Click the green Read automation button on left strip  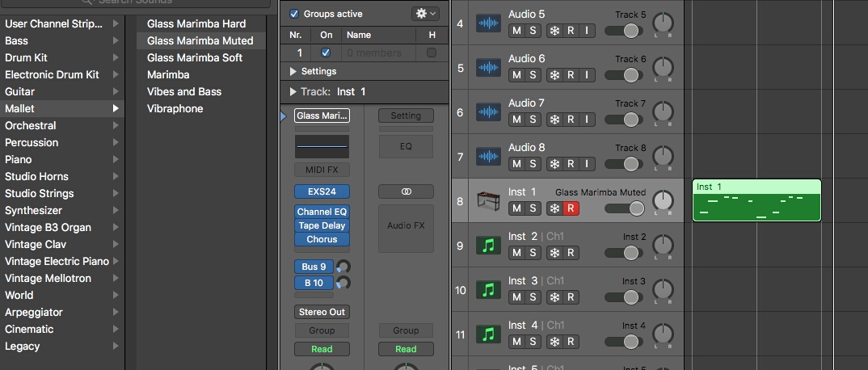(322, 349)
